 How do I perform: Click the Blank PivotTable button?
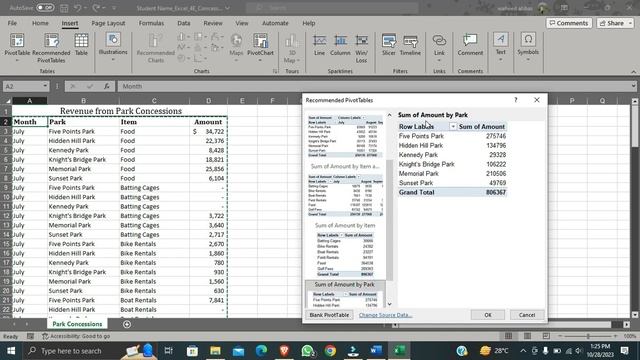pyautogui.click(x=329, y=315)
